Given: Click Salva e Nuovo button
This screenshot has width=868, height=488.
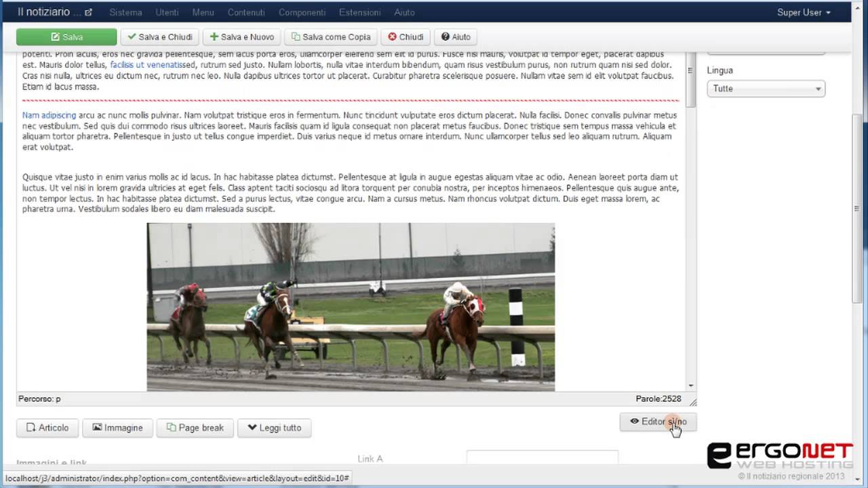Looking at the screenshot, I should tap(241, 37).
